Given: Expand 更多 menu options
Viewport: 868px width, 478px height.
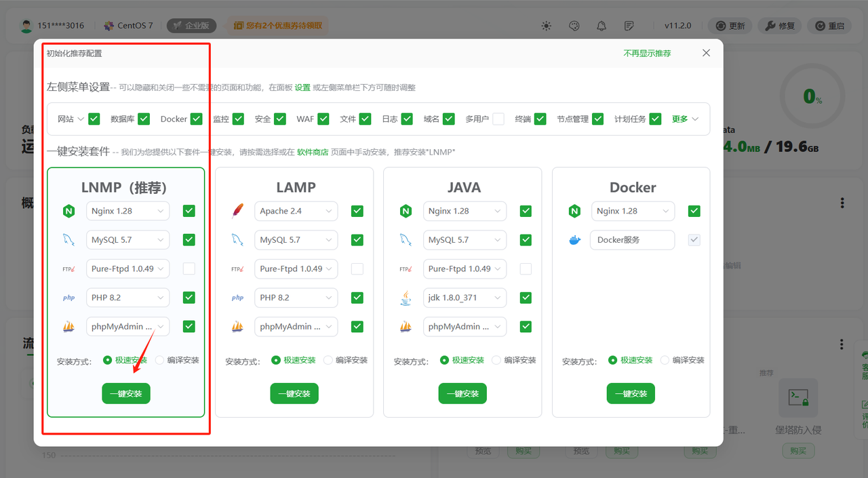Looking at the screenshot, I should coord(684,119).
